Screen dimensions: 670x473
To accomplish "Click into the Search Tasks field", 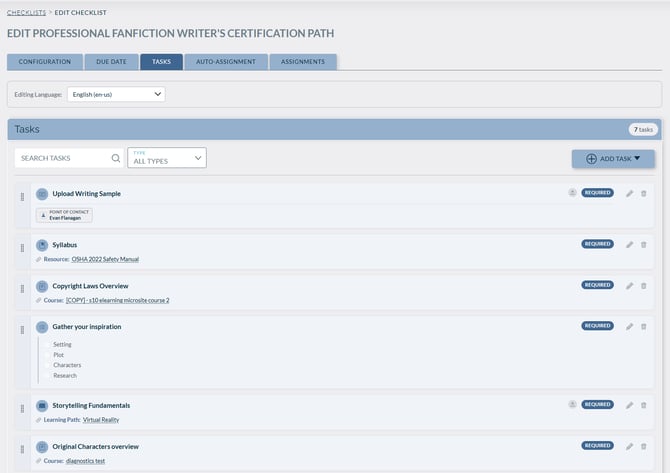I will (x=62, y=158).
